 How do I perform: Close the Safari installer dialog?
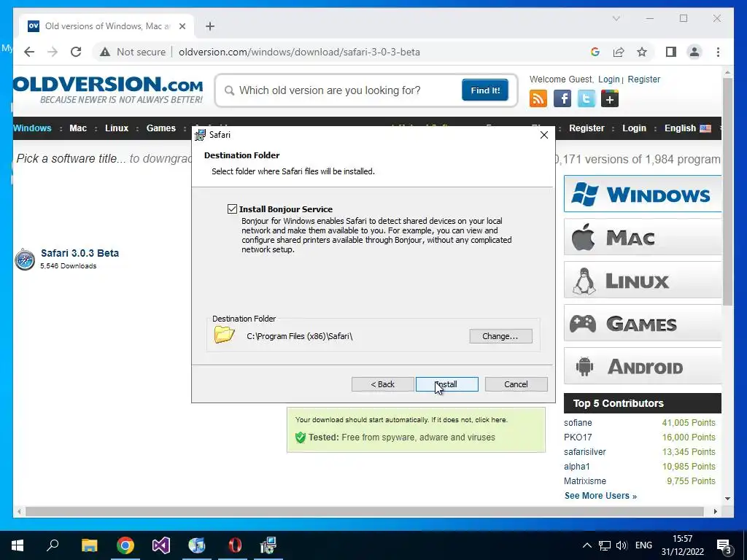(x=544, y=135)
